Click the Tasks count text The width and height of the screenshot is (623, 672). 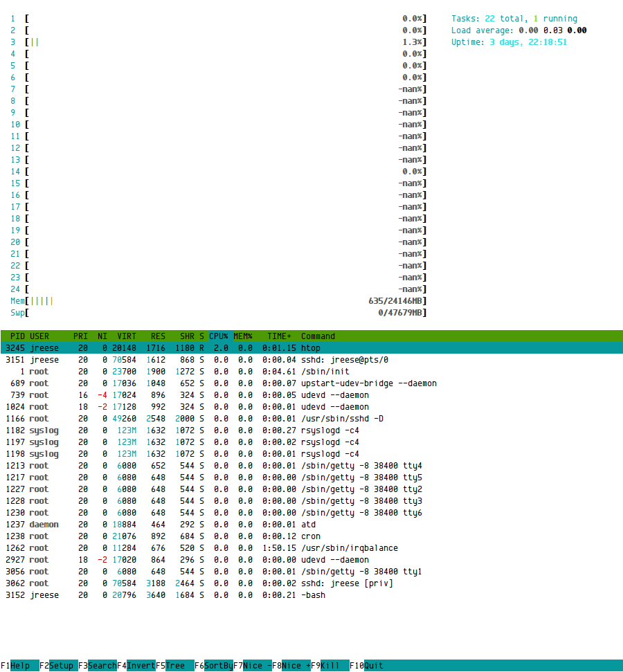point(514,19)
